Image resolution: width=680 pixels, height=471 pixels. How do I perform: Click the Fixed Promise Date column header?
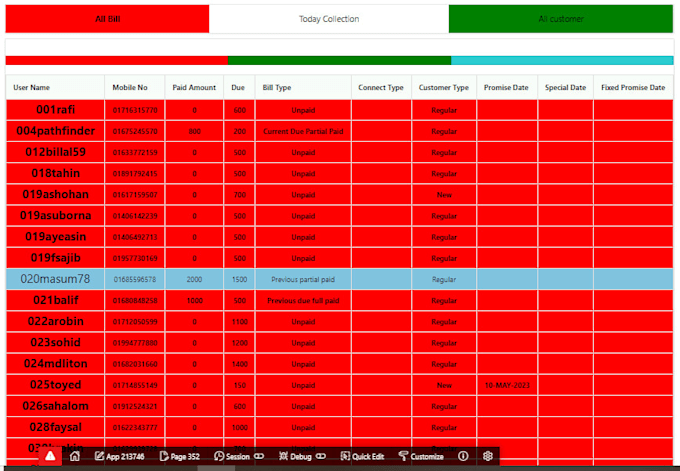633,87
